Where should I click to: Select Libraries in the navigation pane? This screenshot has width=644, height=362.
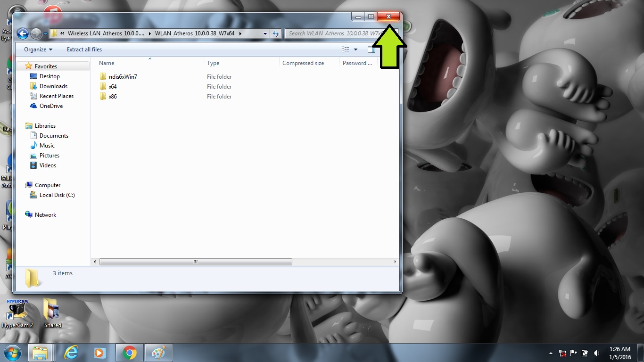[45, 126]
